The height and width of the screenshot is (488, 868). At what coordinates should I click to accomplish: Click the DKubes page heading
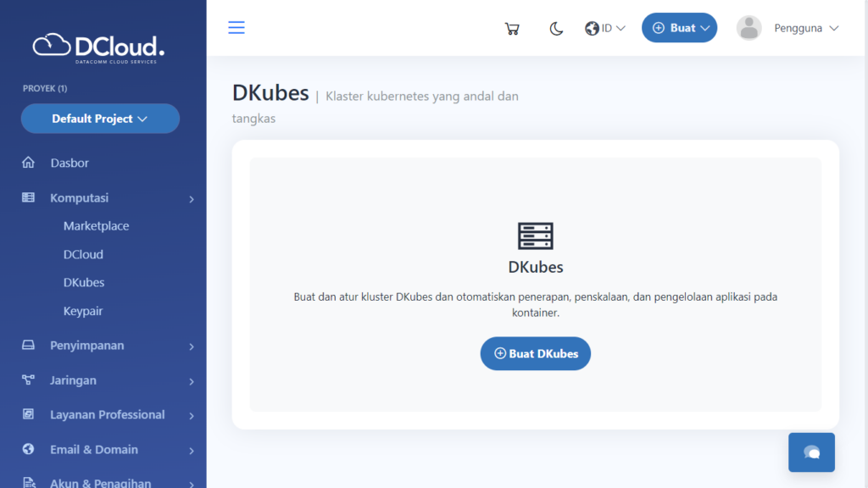click(x=270, y=93)
